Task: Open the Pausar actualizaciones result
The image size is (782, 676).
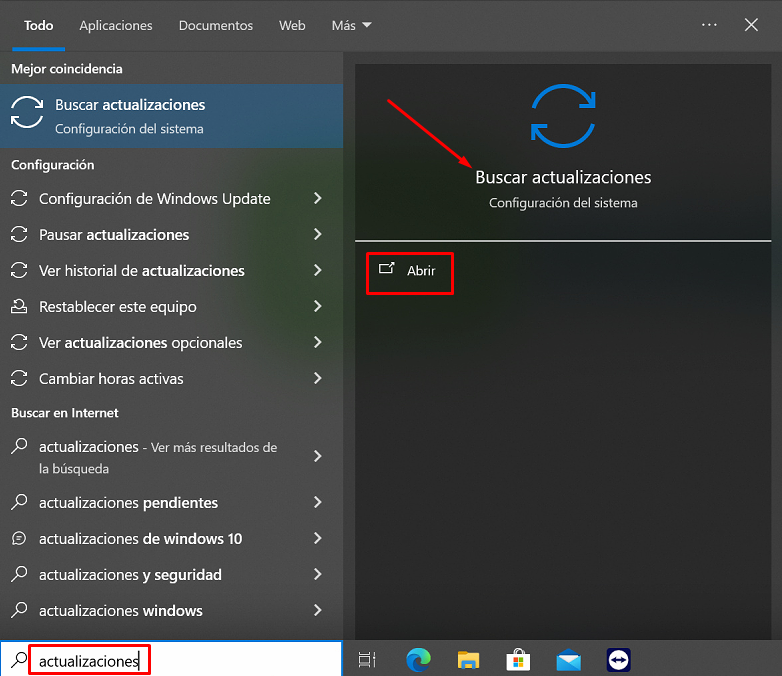Action: tap(172, 234)
